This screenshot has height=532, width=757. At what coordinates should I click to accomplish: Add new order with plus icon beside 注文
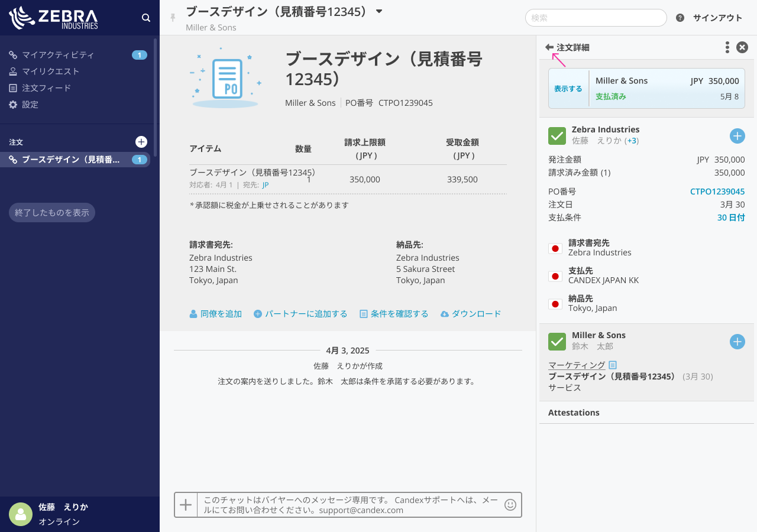(141, 142)
